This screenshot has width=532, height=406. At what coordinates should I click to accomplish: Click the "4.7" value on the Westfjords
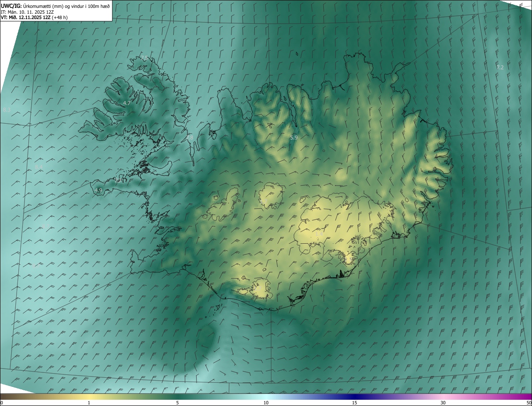[x=127, y=103]
